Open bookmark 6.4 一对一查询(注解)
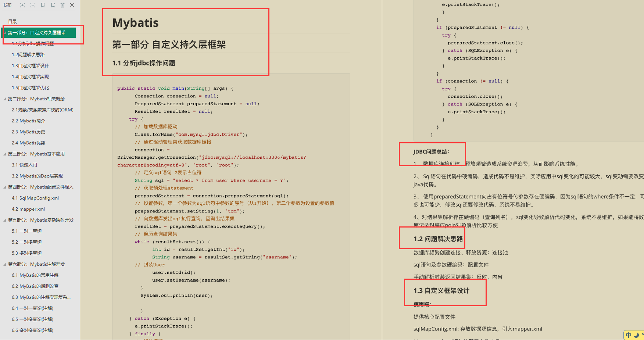 coord(32,308)
